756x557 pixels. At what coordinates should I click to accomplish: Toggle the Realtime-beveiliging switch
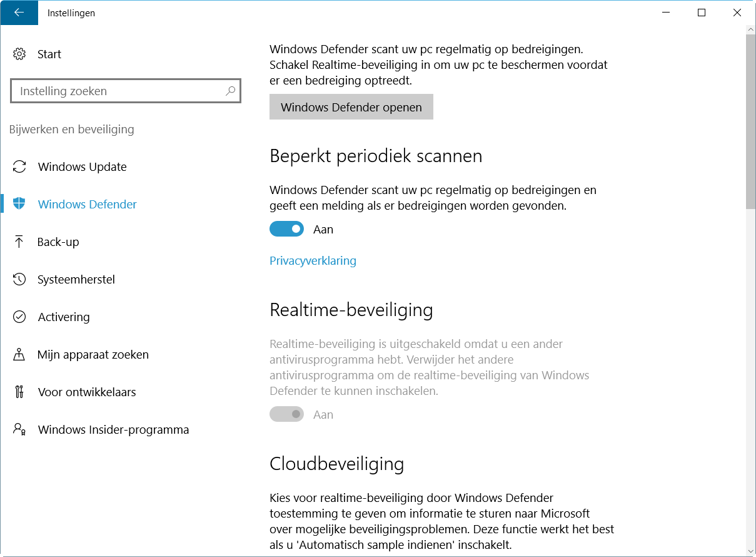coord(286,414)
